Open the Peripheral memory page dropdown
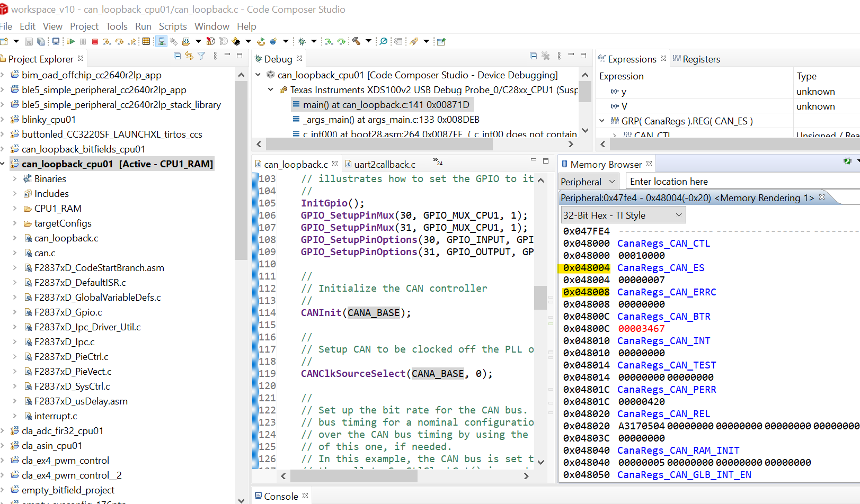The image size is (860, 504). [x=588, y=182]
